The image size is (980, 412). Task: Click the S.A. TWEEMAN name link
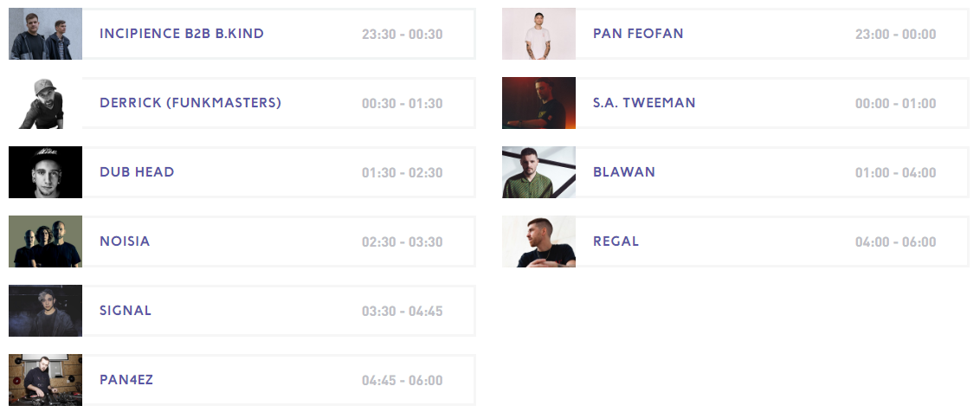[644, 103]
